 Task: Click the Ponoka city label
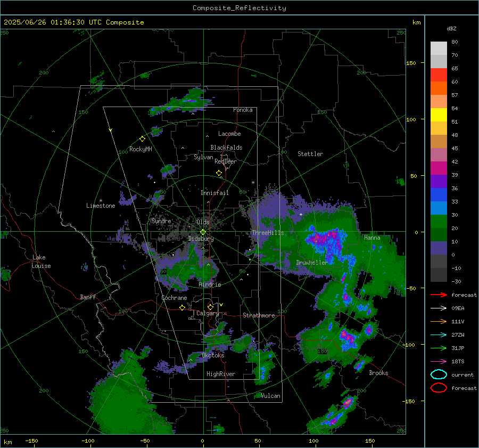pos(243,110)
